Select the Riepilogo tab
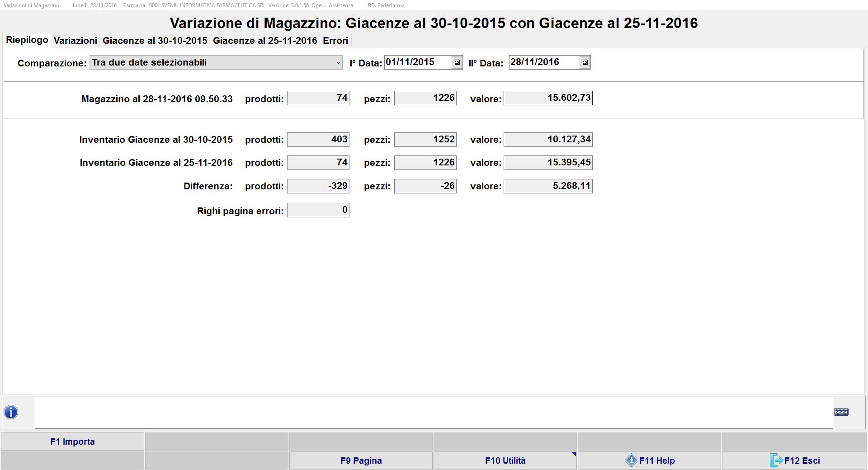This screenshot has height=470, width=868. (27, 40)
